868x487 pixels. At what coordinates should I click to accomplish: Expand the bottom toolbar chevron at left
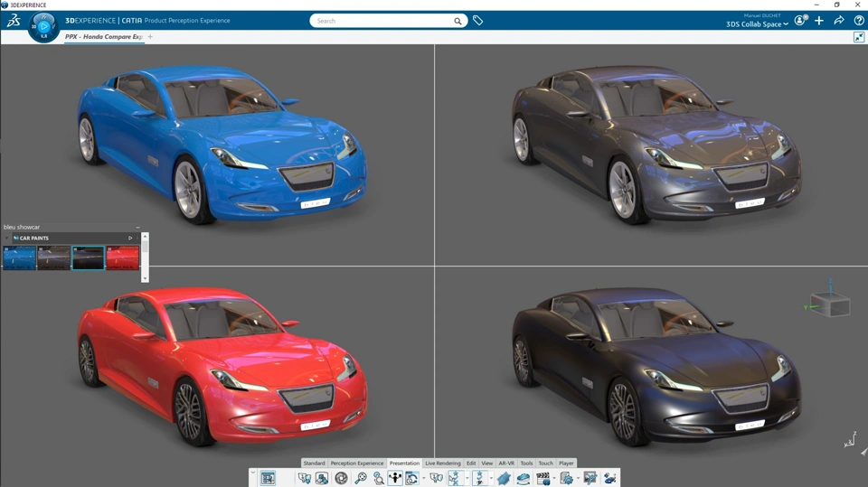[253, 473]
